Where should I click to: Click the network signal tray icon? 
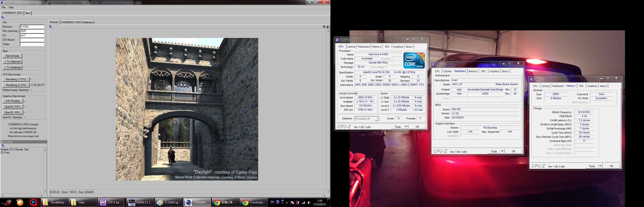point(303,203)
